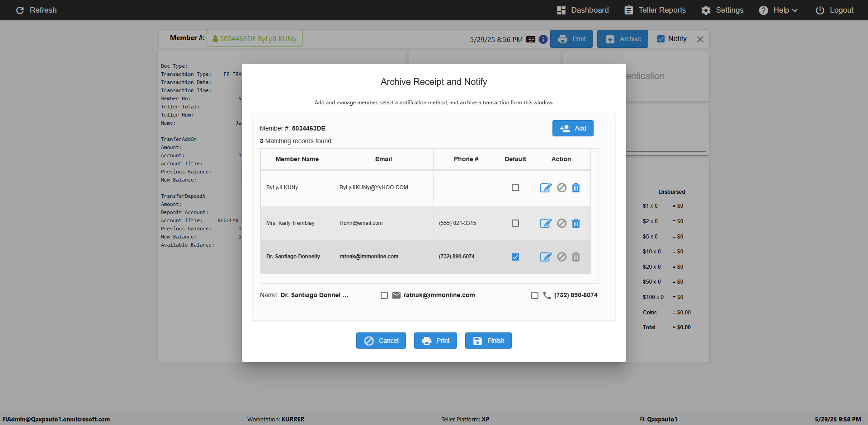
Task: Click the blue info icon in the header
Action: [x=543, y=39]
